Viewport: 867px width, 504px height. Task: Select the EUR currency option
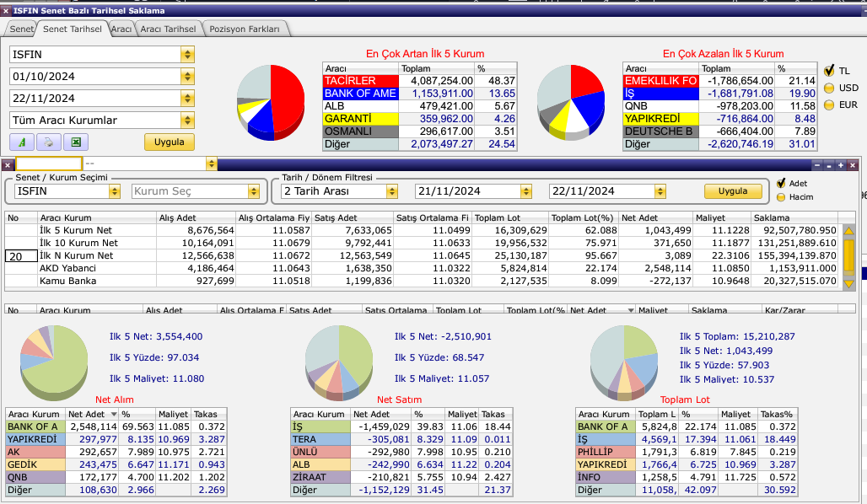[x=829, y=105]
